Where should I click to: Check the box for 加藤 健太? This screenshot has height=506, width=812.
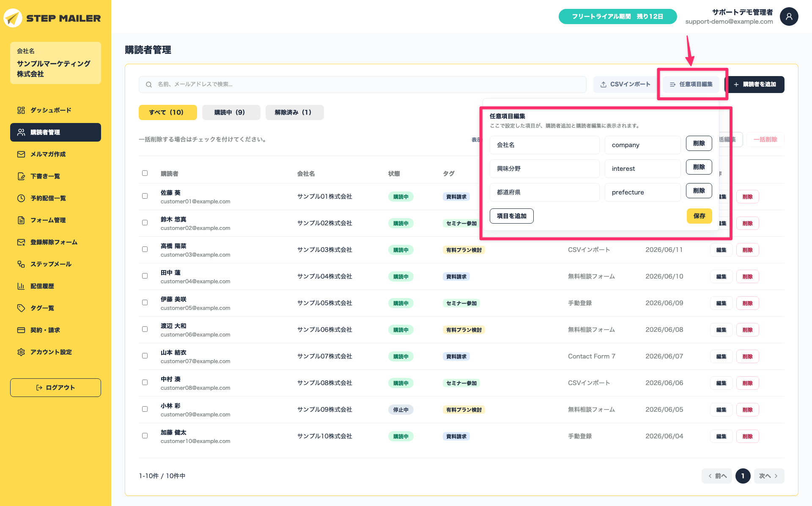coord(145,436)
